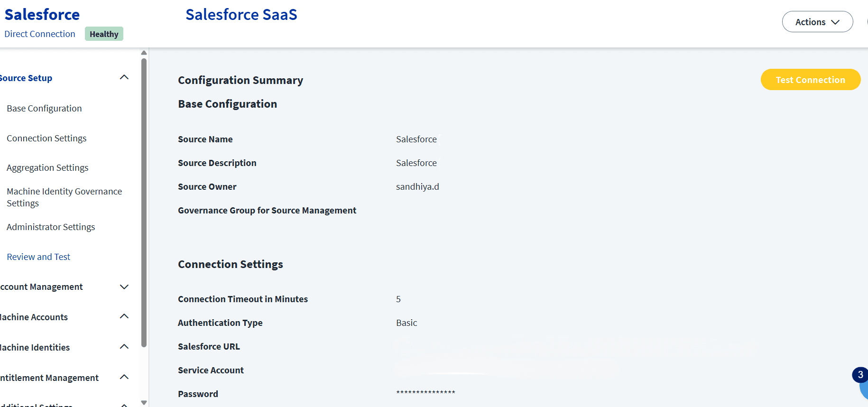Open Connection Settings in sidebar
Screen dimensions: 868x407
pyautogui.click(x=46, y=138)
